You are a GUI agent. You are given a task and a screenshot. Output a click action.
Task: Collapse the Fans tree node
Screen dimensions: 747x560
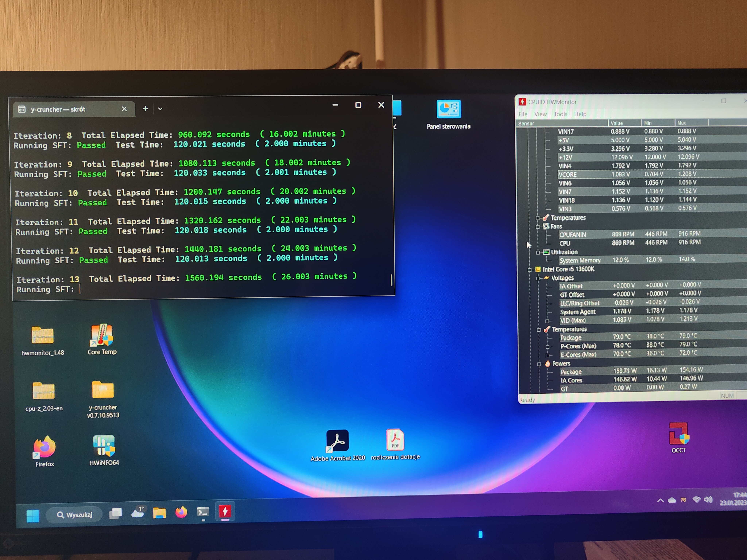point(538,227)
